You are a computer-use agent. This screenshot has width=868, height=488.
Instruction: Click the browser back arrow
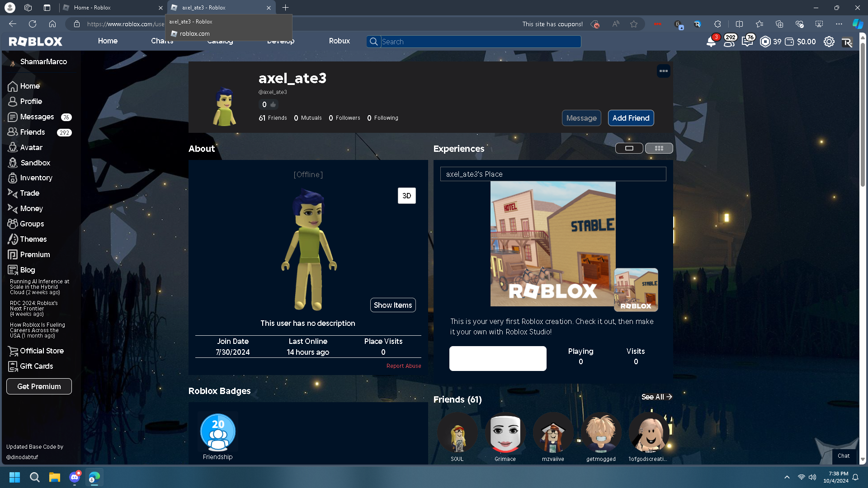13,24
